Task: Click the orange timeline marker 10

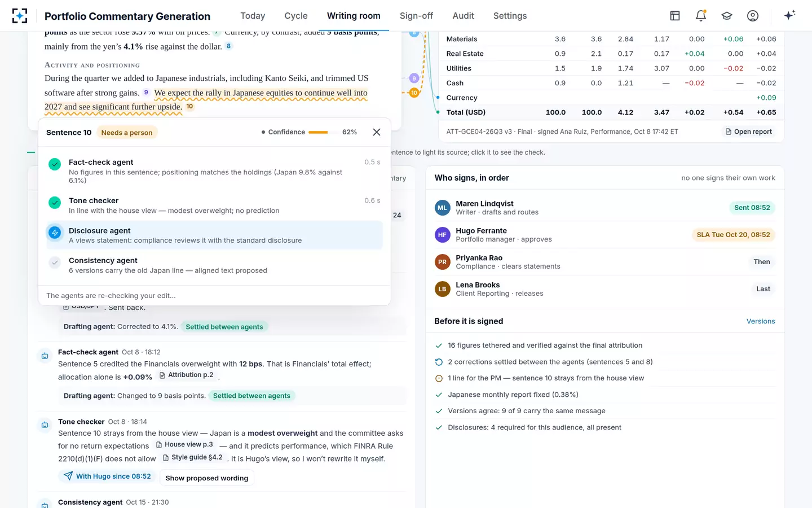Action: [x=414, y=93]
